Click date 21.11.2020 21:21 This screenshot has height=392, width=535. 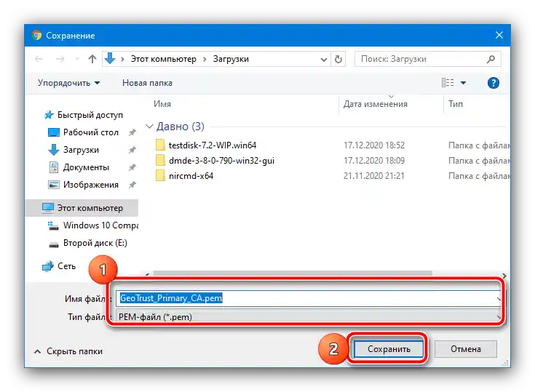(x=373, y=176)
